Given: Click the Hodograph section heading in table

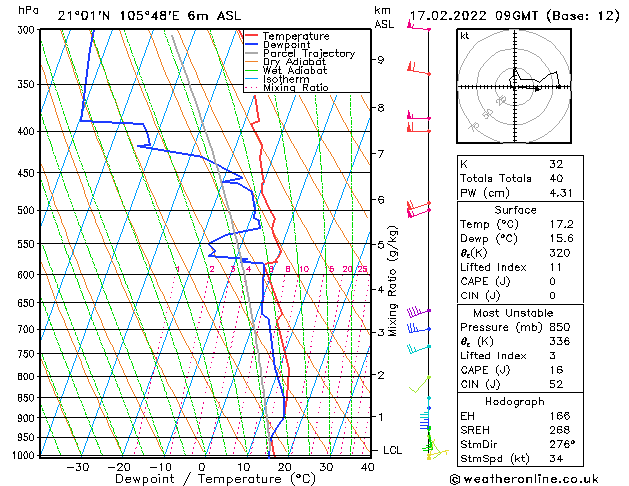Looking at the screenshot, I should click(x=515, y=402).
